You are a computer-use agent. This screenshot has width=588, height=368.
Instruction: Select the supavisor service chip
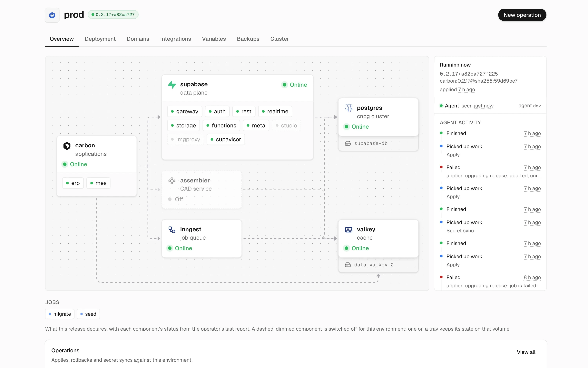pyautogui.click(x=226, y=139)
